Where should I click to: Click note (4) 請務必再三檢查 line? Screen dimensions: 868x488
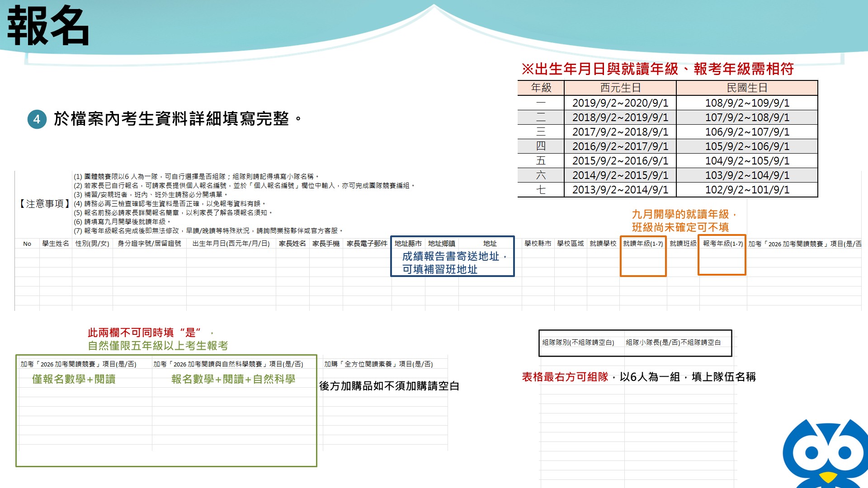[170, 203]
